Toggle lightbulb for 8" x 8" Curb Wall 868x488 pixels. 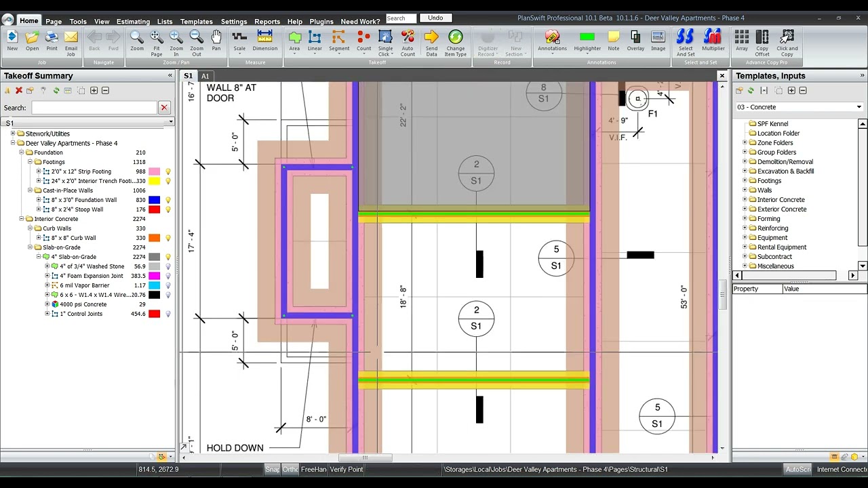168,238
